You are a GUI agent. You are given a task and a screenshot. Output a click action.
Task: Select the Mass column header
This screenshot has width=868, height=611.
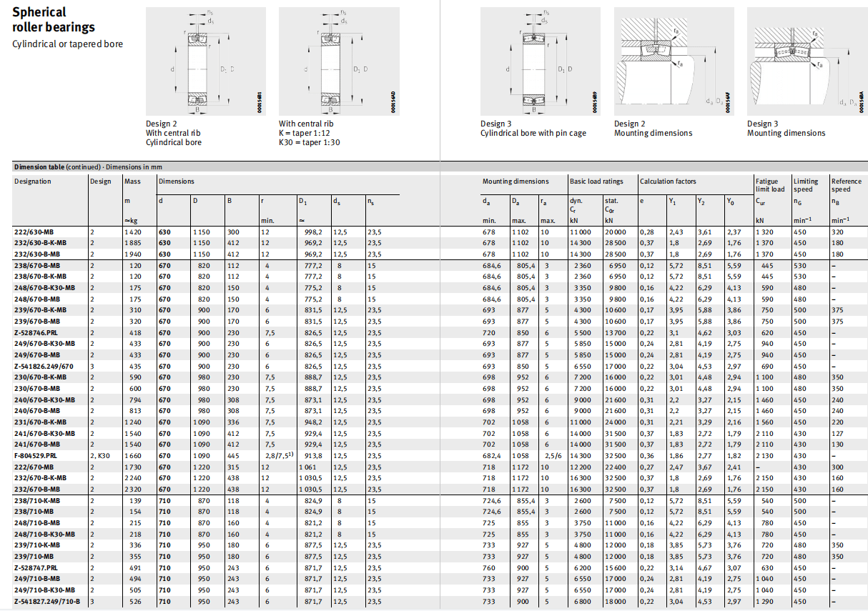tap(132, 182)
